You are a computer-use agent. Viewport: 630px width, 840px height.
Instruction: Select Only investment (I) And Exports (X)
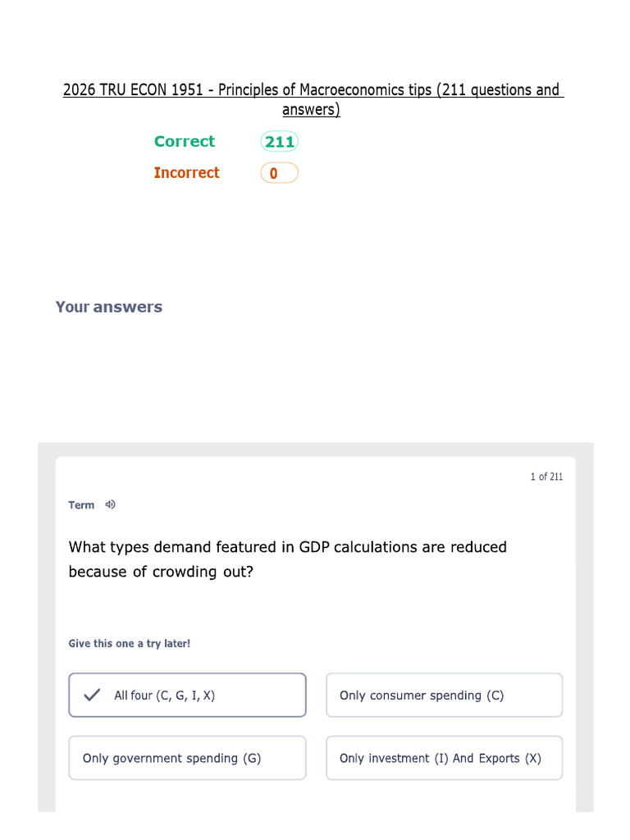[444, 758]
